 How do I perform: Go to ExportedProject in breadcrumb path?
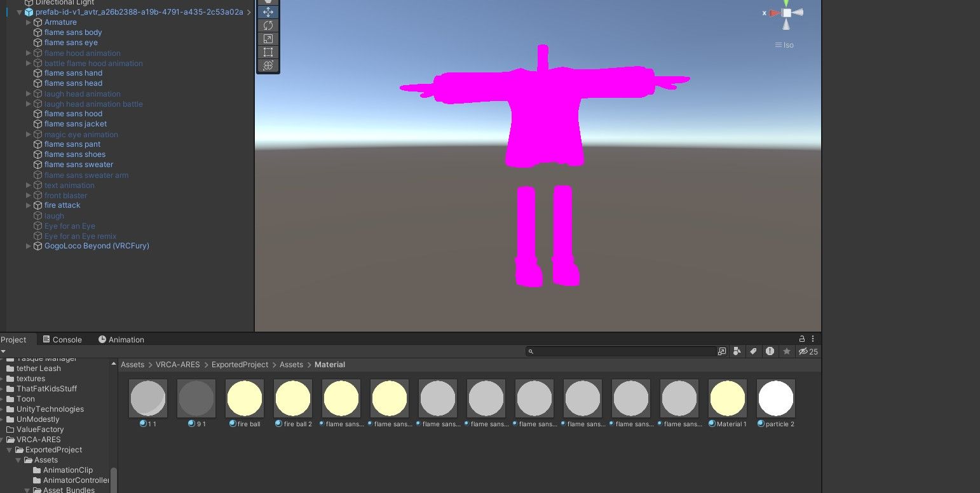[x=240, y=365]
